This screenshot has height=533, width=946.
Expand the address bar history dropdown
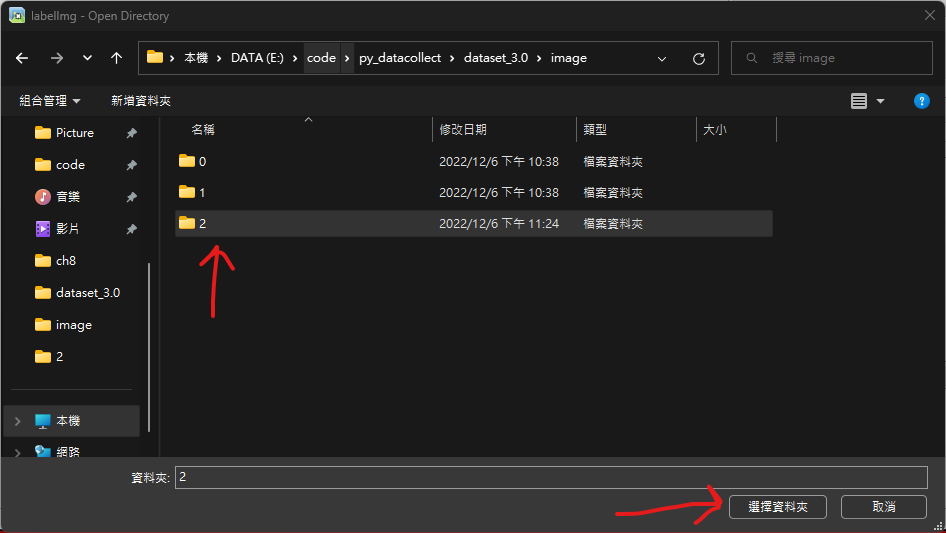(x=663, y=58)
